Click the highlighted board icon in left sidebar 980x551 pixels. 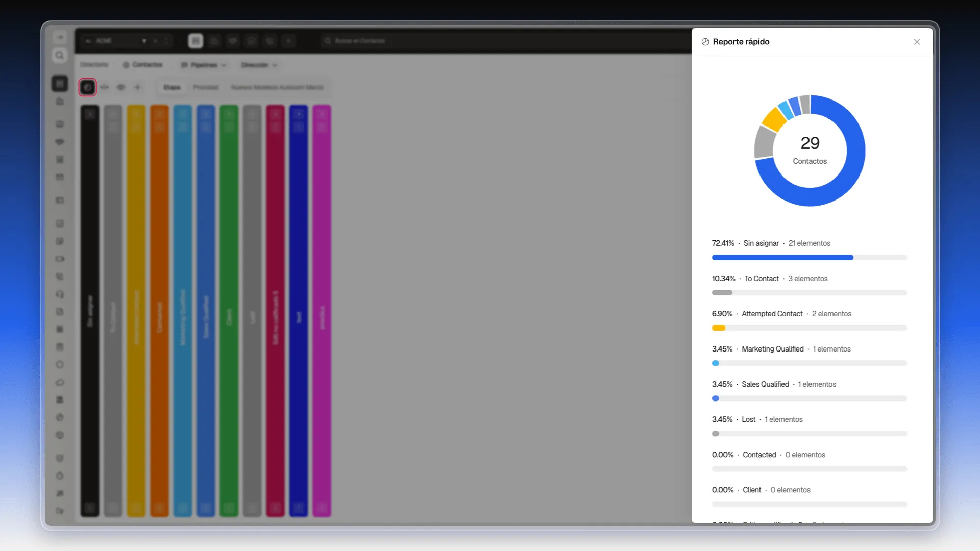[60, 83]
